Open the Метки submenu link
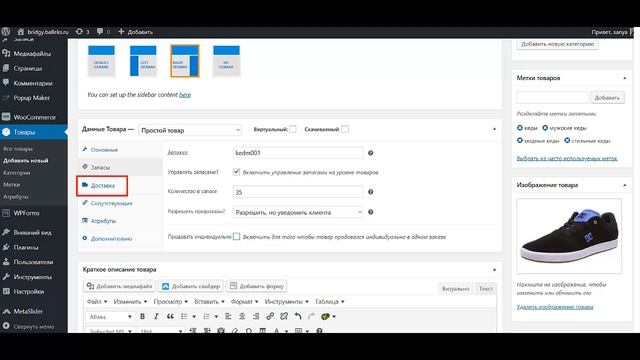This screenshot has height=360, width=640. point(11,184)
